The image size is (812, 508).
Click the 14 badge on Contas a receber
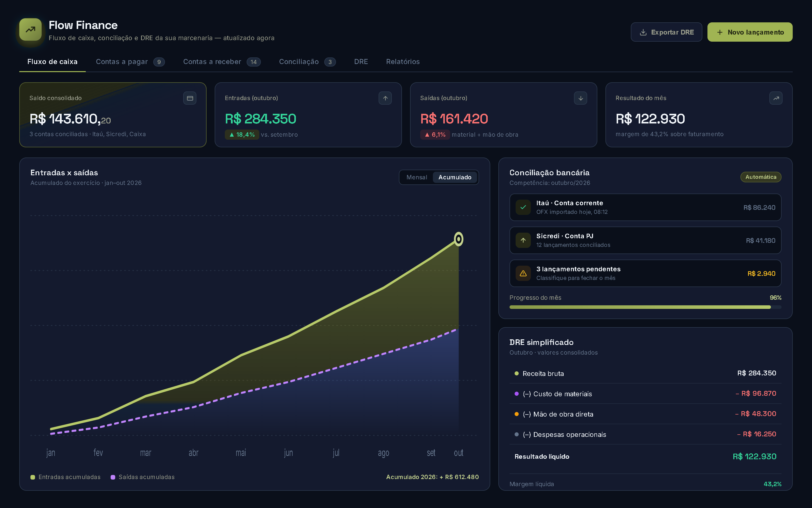pos(254,62)
